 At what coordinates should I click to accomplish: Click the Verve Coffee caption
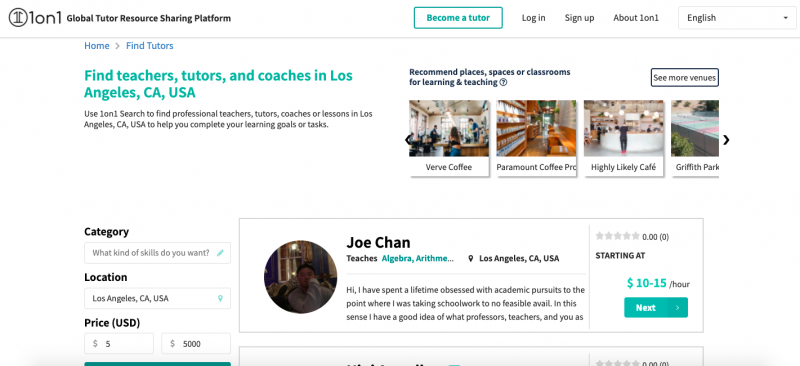(449, 167)
